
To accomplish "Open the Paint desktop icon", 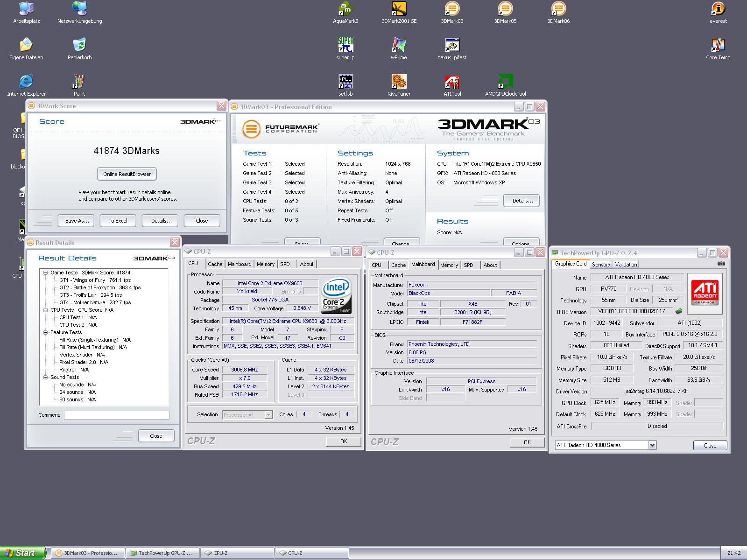I will click(x=79, y=85).
